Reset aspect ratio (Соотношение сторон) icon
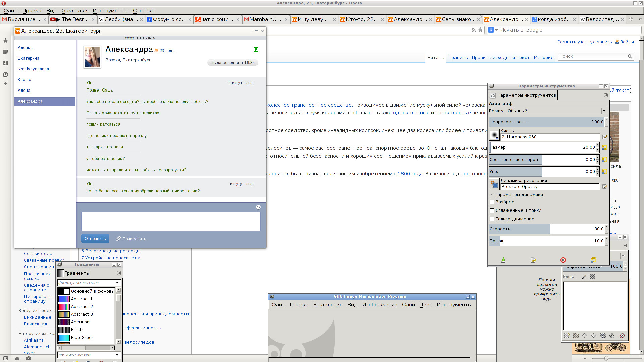The width and height of the screenshot is (644, 362). pos(604,160)
